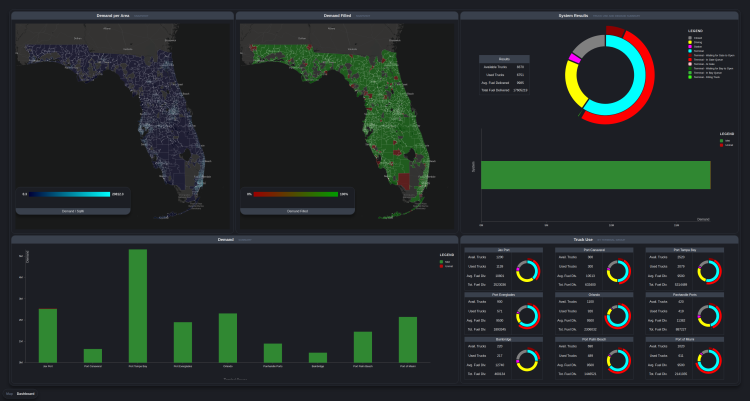Click the Bainbridge card title in Truck Use
The height and width of the screenshot is (401, 750).
(503, 339)
